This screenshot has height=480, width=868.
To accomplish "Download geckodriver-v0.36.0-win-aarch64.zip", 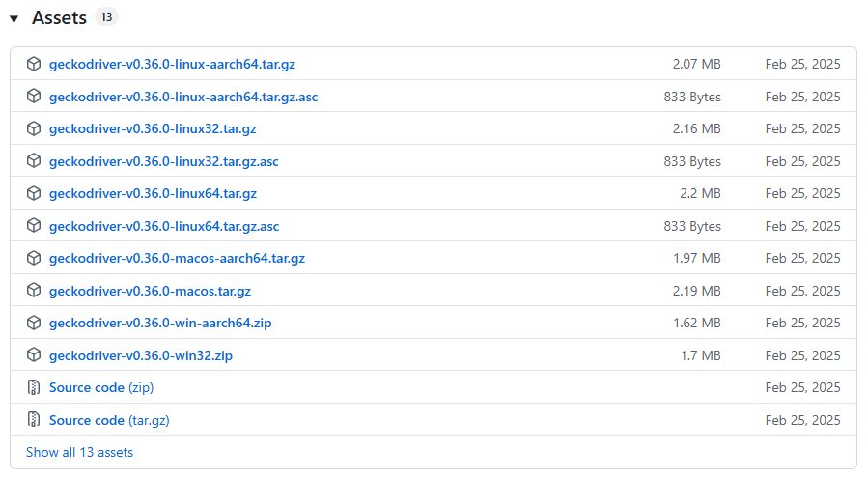I will 160,324.
